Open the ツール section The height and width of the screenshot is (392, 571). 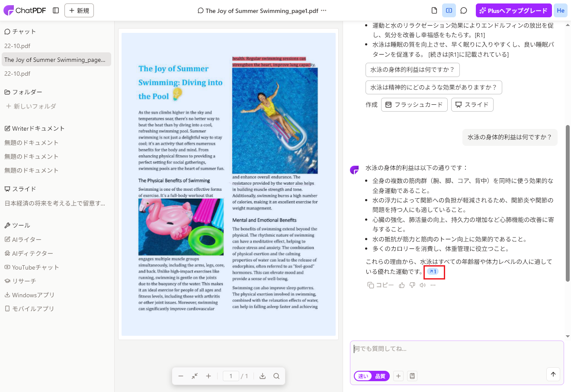(17, 225)
